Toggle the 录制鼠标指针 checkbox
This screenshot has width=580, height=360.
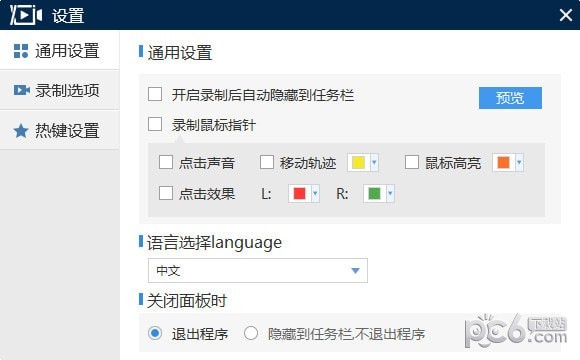[155, 124]
